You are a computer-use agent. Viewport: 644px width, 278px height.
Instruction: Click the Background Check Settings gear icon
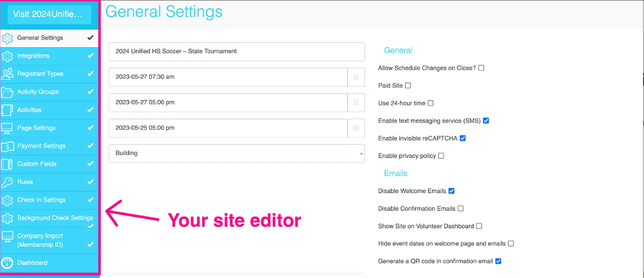[x=8, y=218]
